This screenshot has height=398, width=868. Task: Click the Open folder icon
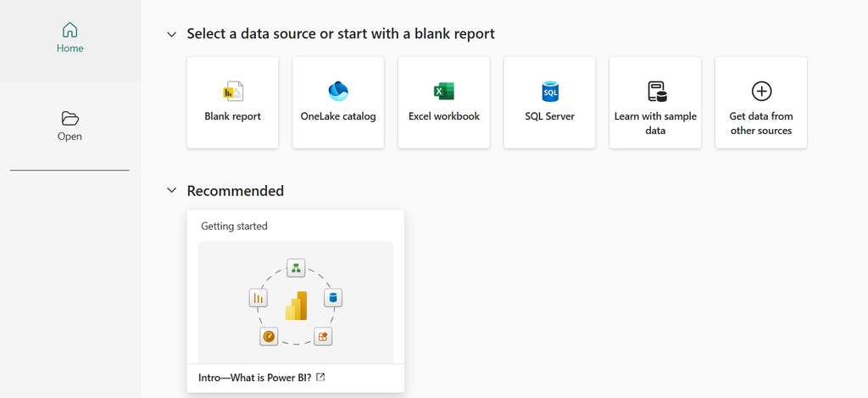click(x=70, y=118)
